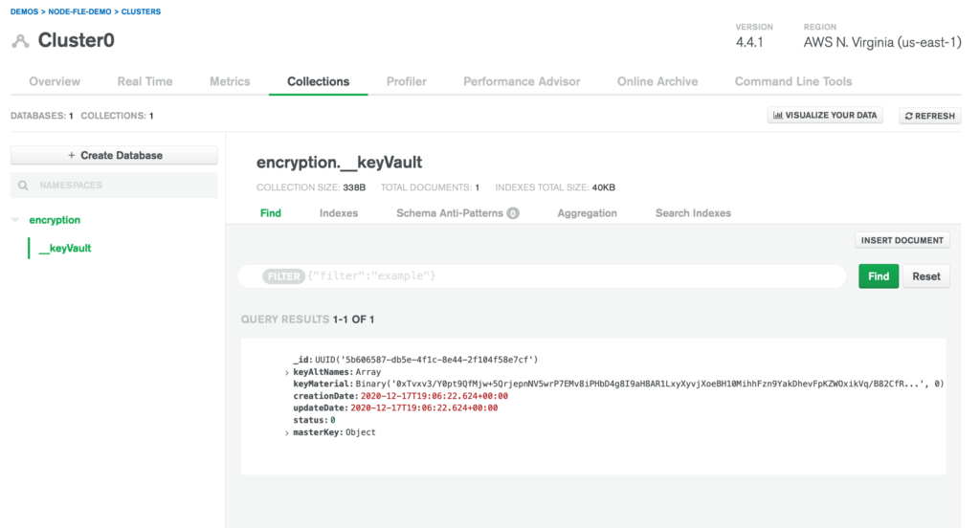The image size is (980, 528).
Task: Click the DATABASES: 1 count text
Action: (x=42, y=116)
